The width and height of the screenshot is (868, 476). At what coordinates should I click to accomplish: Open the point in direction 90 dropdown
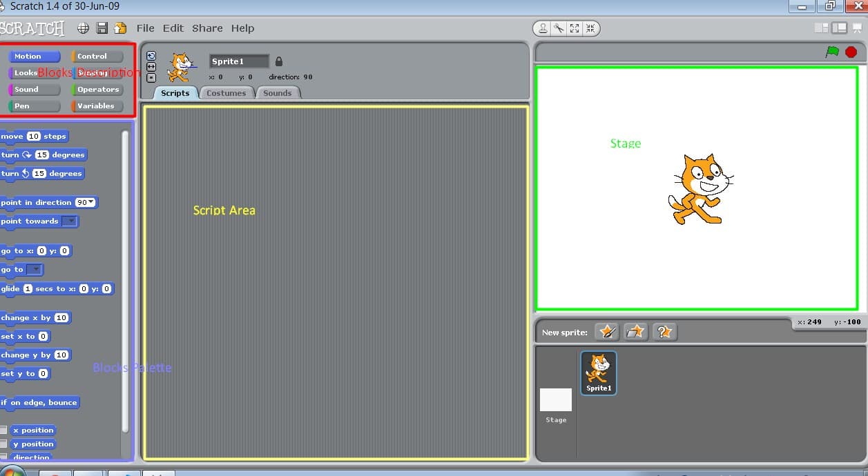pyautogui.click(x=90, y=203)
